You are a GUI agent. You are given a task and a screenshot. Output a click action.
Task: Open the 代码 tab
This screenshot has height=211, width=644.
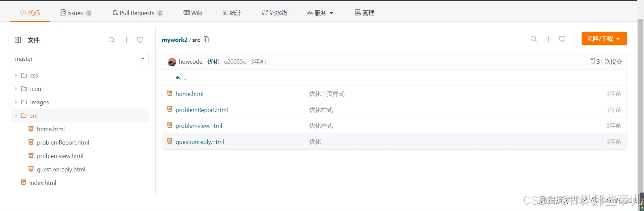[x=30, y=13]
